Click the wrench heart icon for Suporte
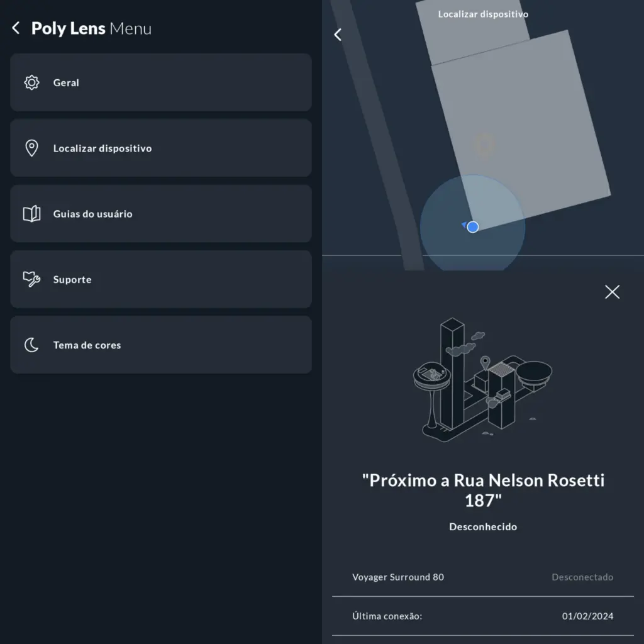 click(31, 279)
